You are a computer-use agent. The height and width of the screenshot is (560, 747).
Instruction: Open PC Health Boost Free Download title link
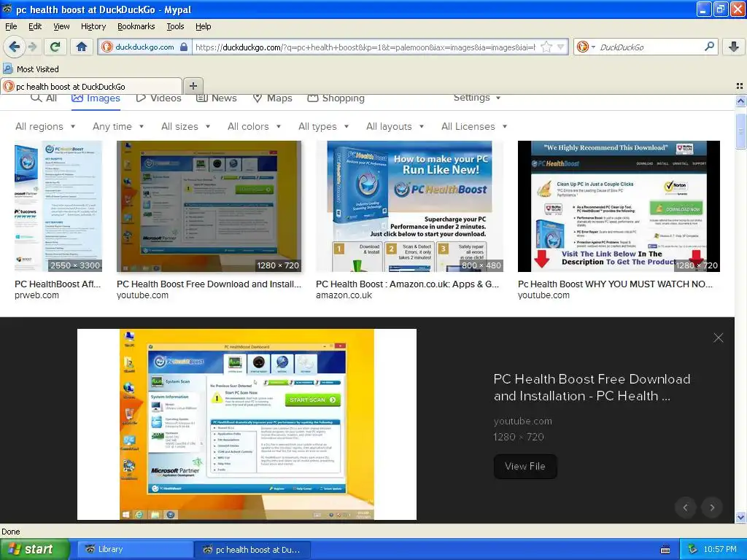[209, 284]
